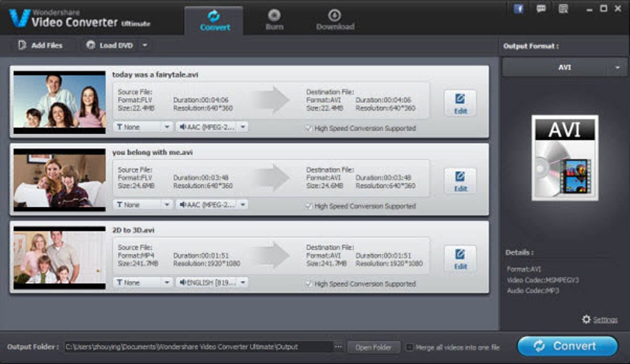Click the output folder path field
Image resolution: width=630 pixels, height=364 pixels.
point(198,347)
